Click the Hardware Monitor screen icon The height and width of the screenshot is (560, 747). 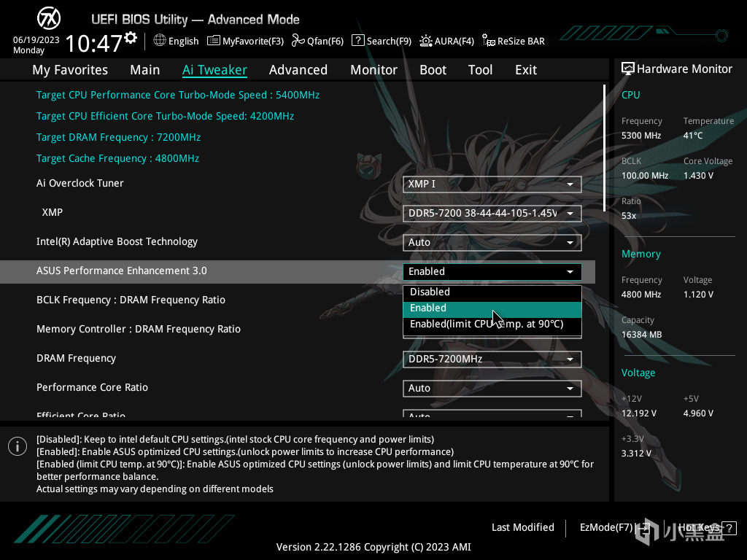(628, 69)
